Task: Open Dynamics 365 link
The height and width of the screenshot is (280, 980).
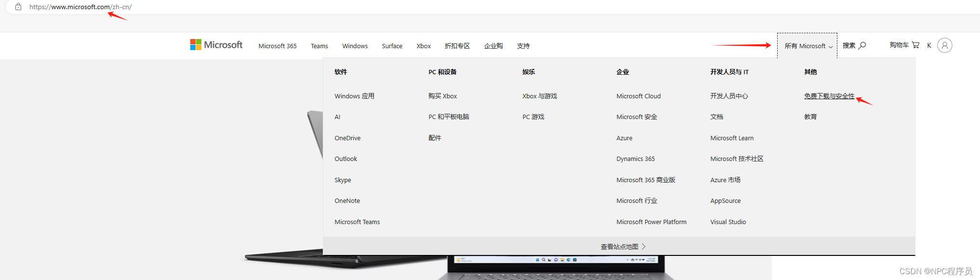Action: (x=636, y=159)
